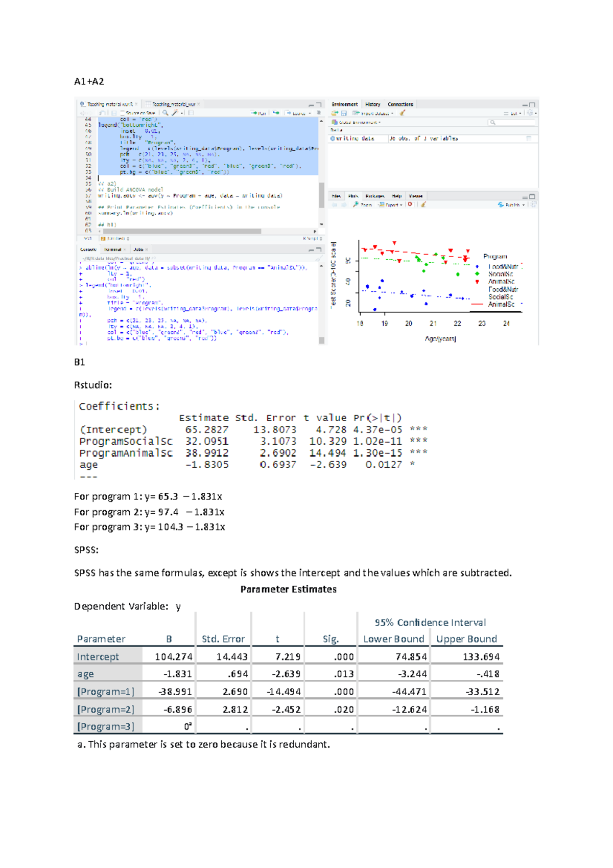
Task: Select the Console tab
Action: tap(88, 249)
